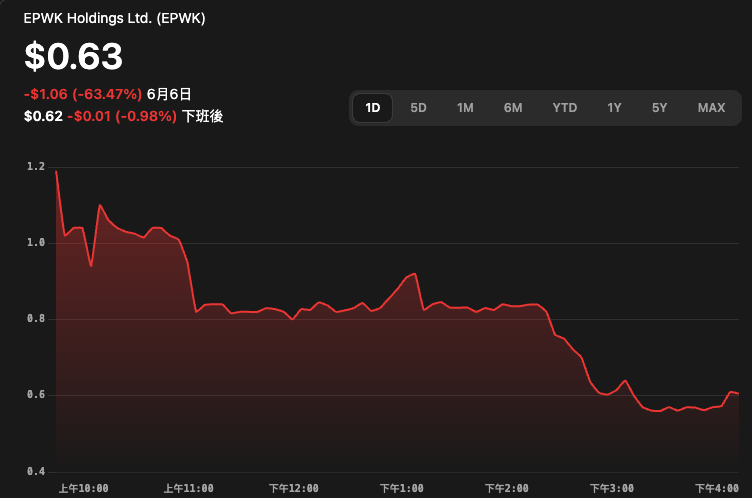Click the 下午4:00 time axis label
752x498 pixels.
coord(717,488)
